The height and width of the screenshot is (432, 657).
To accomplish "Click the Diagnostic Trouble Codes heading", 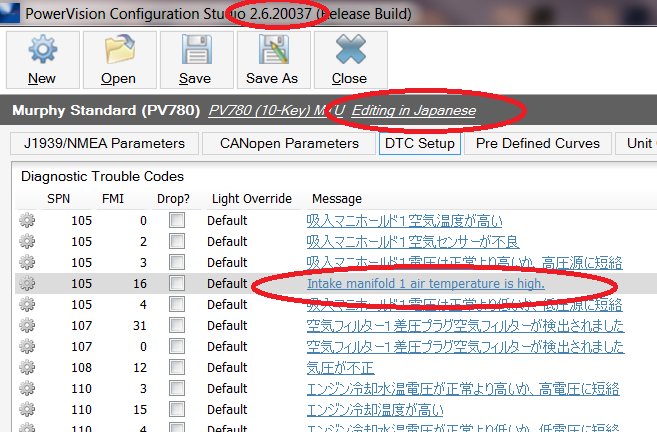I will pyautogui.click(x=102, y=176).
